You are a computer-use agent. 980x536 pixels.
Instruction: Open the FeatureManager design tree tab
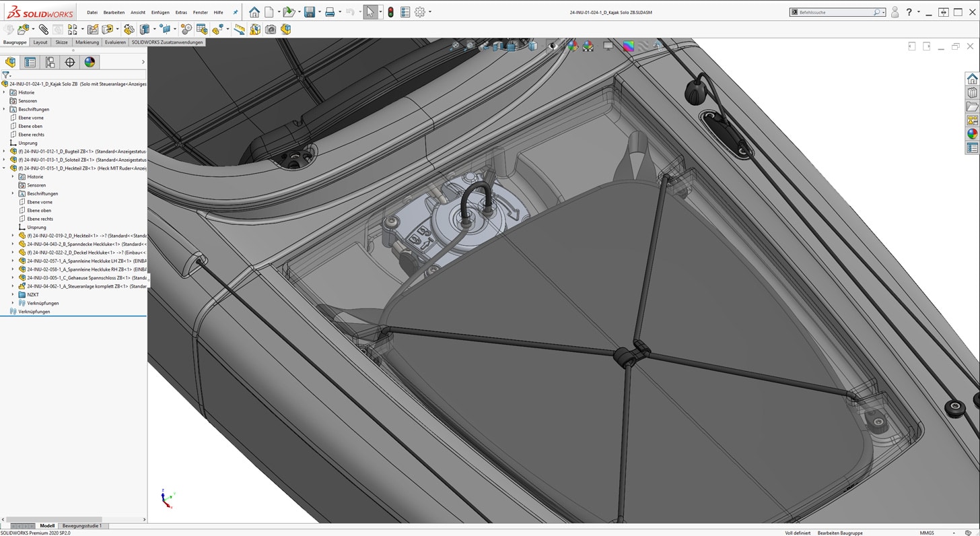[11, 62]
